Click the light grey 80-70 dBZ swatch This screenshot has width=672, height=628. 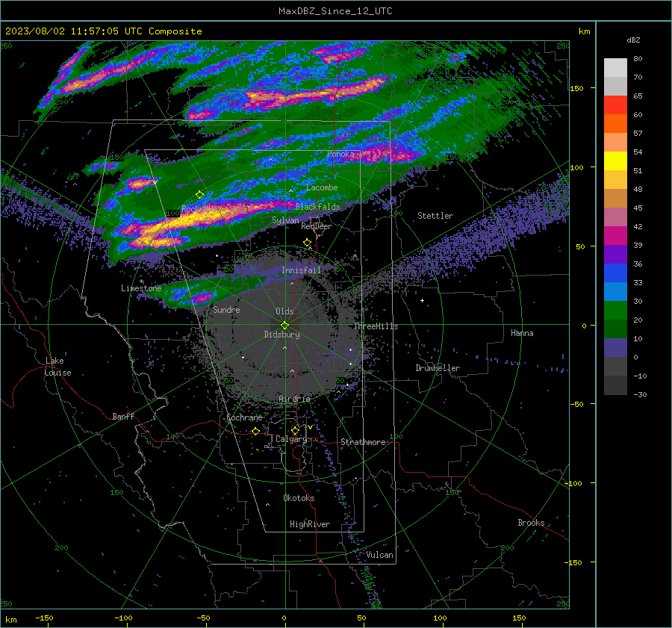coord(615,68)
